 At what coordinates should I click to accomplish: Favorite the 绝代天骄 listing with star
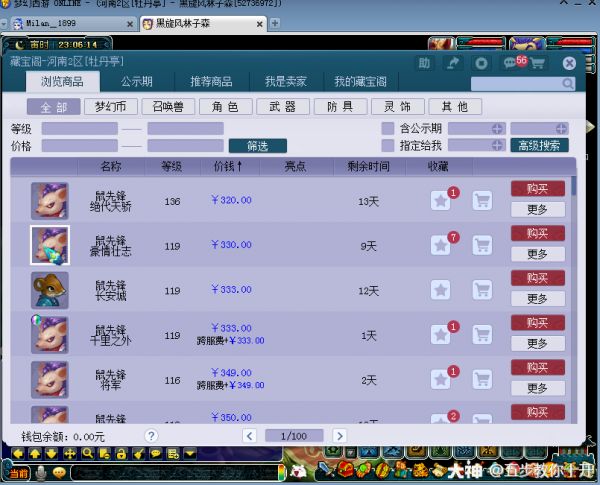(x=441, y=201)
